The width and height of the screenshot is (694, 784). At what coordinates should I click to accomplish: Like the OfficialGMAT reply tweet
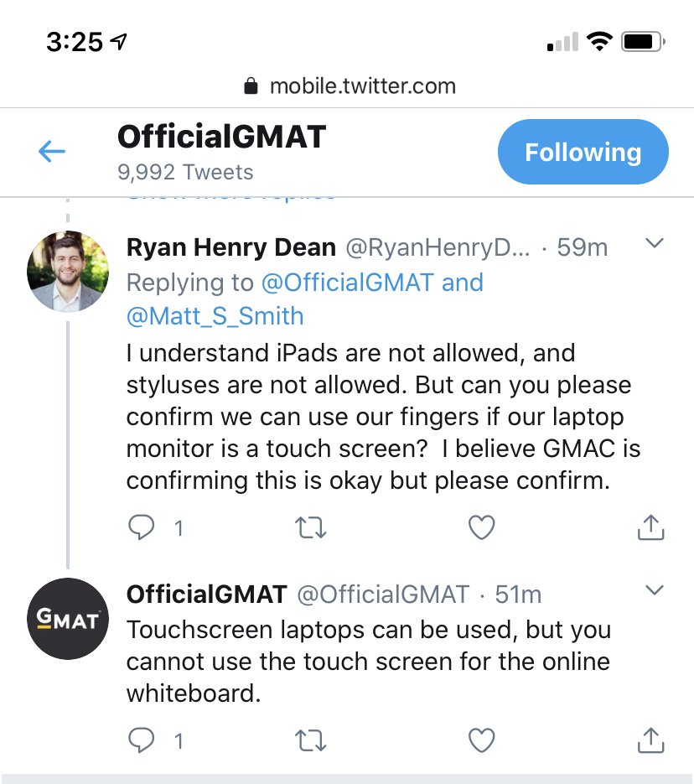(x=481, y=740)
